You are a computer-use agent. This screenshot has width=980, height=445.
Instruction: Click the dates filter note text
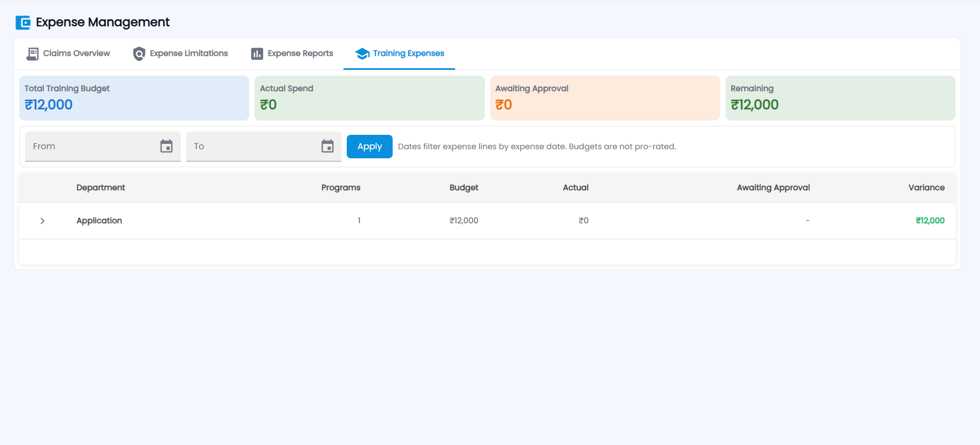[x=537, y=147]
